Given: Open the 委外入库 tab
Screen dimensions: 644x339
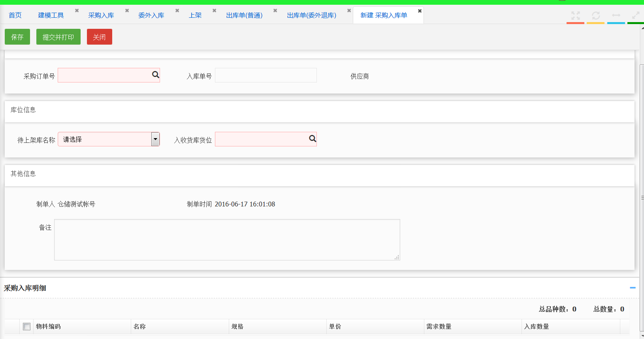Looking at the screenshot, I should (151, 15).
